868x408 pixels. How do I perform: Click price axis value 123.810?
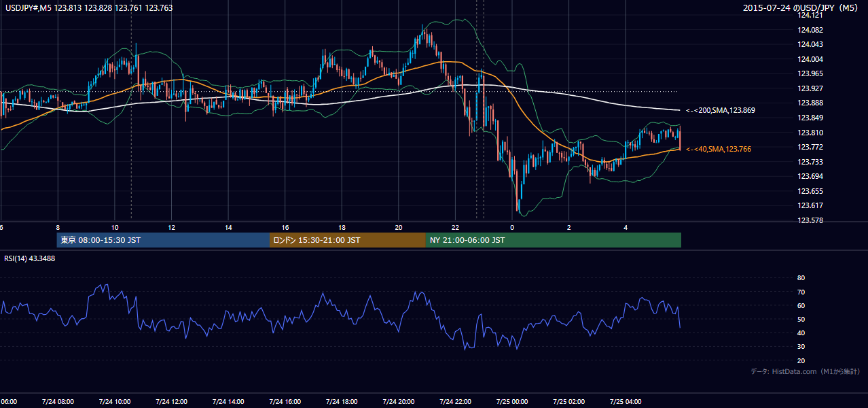(810, 133)
